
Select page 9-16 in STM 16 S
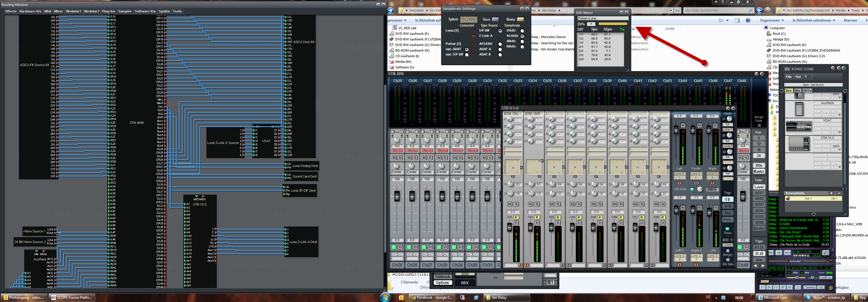coord(728,206)
